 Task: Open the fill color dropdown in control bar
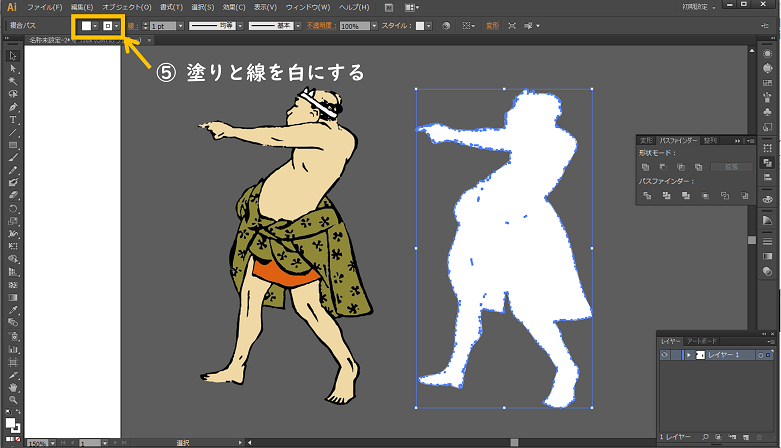[x=95, y=26]
